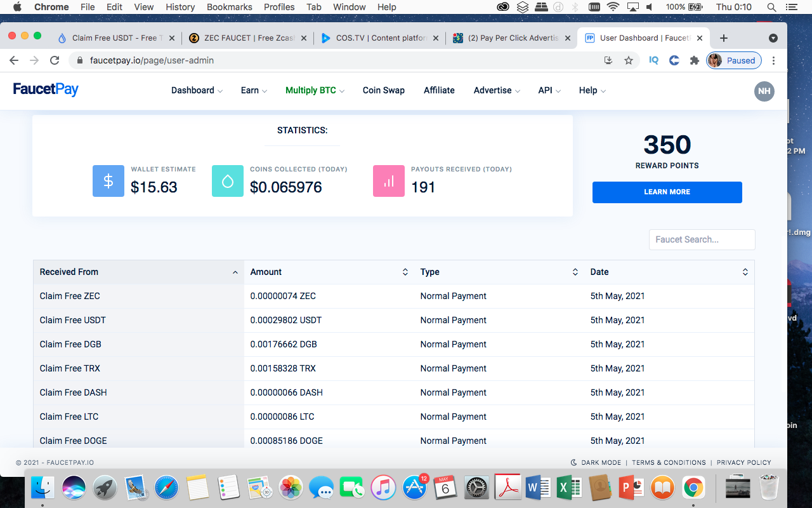The height and width of the screenshot is (508, 812).
Task: Select the 0.00000086 LTC amount cell
Action: coord(282,417)
